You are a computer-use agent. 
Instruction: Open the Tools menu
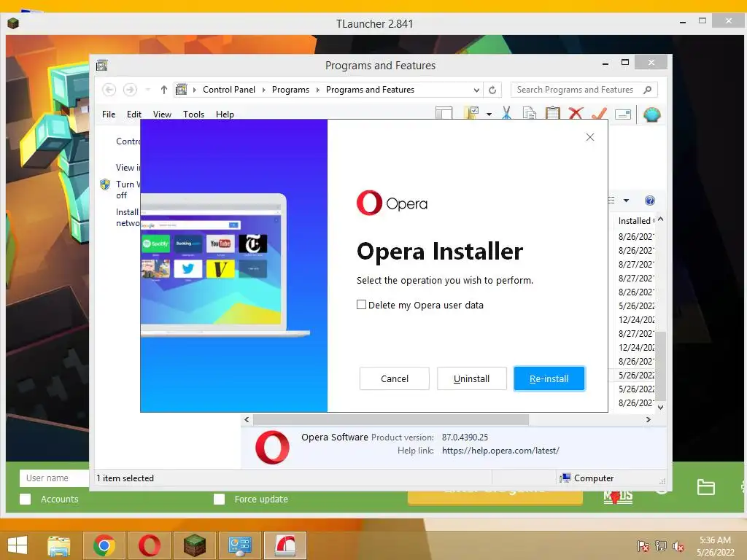[x=193, y=114]
